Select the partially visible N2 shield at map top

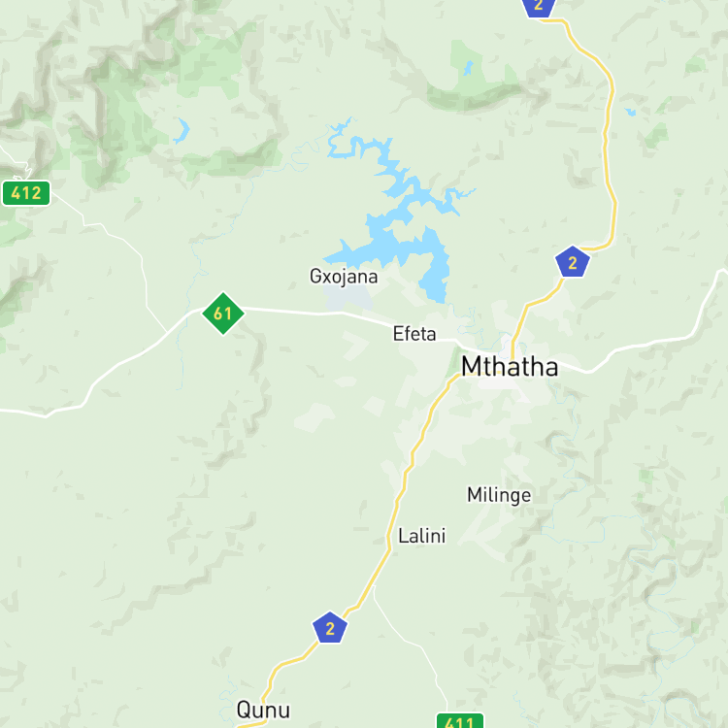coord(539,8)
